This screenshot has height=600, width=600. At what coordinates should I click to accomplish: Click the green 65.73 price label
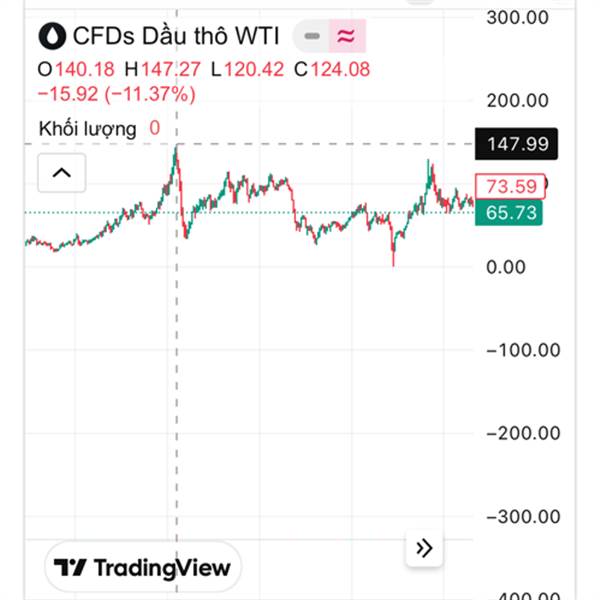pos(512,212)
